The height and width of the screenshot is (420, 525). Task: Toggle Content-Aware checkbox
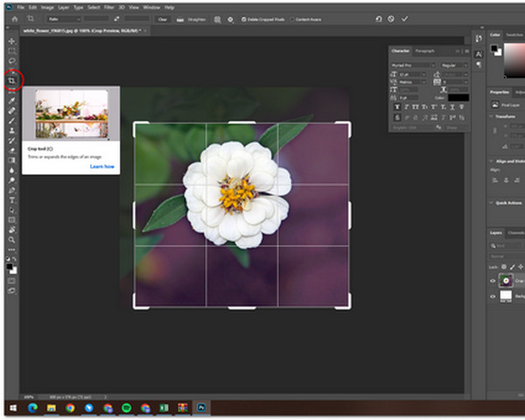[292, 19]
